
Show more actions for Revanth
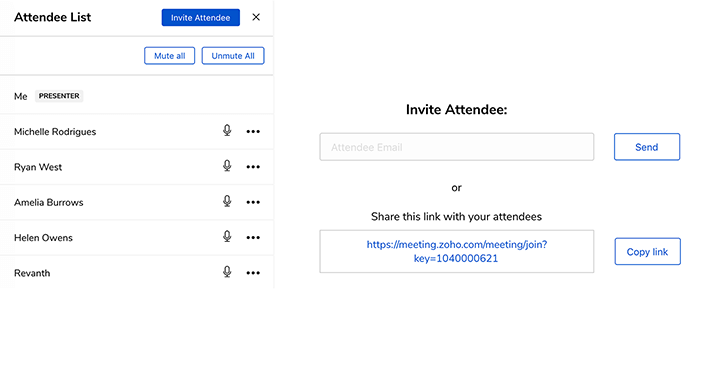253,273
